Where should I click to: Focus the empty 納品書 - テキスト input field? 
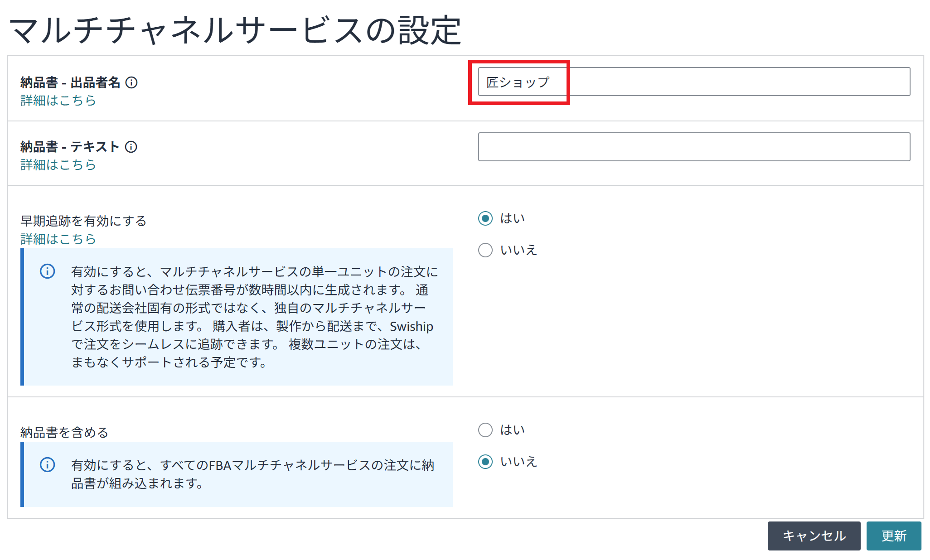click(x=694, y=147)
